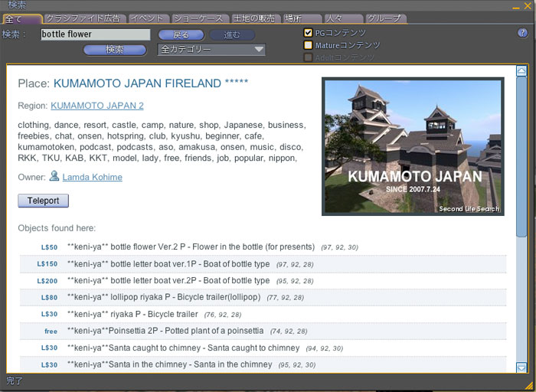This screenshot has height=392, width=536.
Task: Toggle the PG content checkbox
Action: coord(309,33)
